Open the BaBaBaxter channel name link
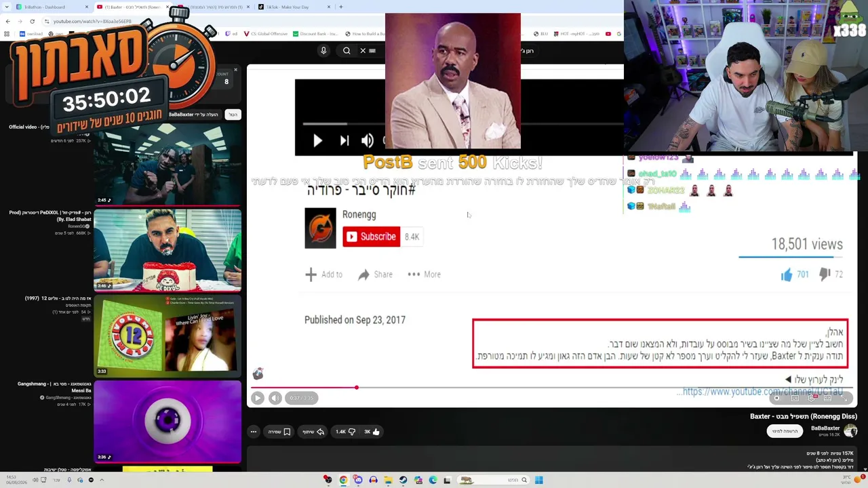868x488 pixels. pos(825,428)
